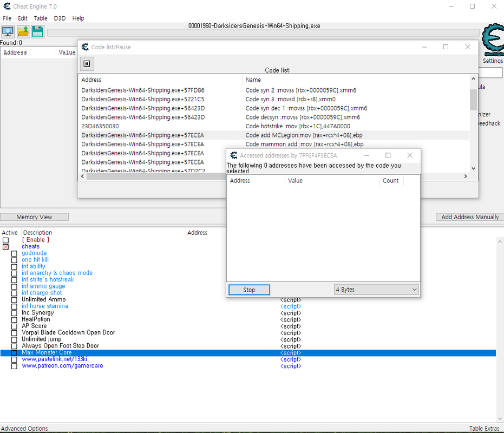Click code list scroll up arrow
The height and width of the screenshot is (433, 504).
(x=473, y=79)
